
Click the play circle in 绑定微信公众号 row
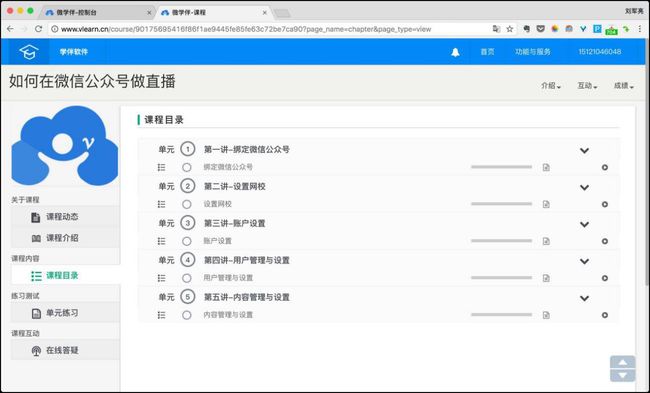click(605, 167)
